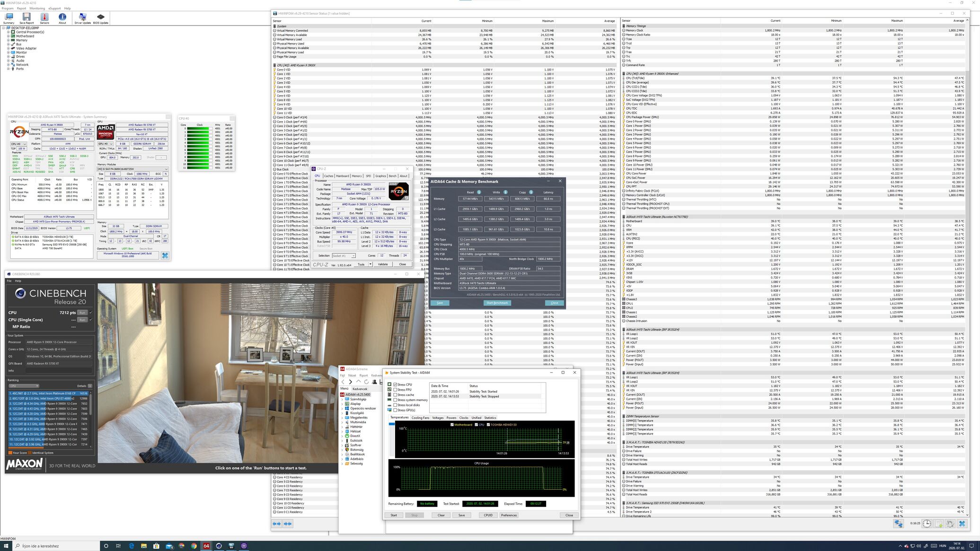Viewport: 980px width, 551px height.
Task: Expand the Central Processor(s) tree node
Action: coord(8,32)
